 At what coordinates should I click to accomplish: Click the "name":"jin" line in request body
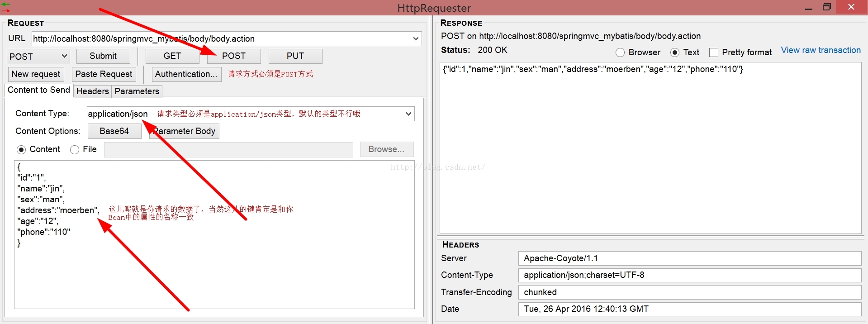pos(41,189)
